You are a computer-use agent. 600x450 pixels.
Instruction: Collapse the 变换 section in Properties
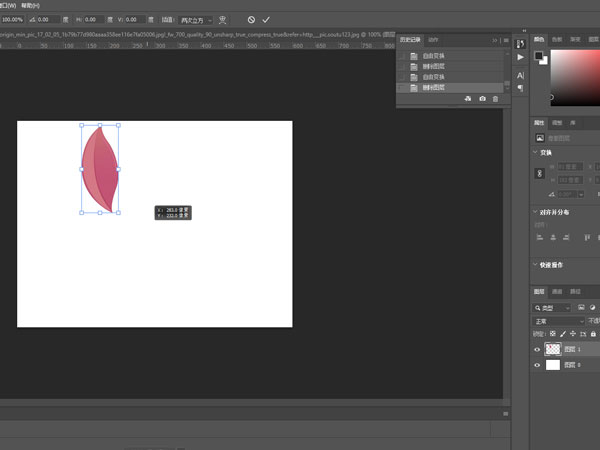click(536, 152)
